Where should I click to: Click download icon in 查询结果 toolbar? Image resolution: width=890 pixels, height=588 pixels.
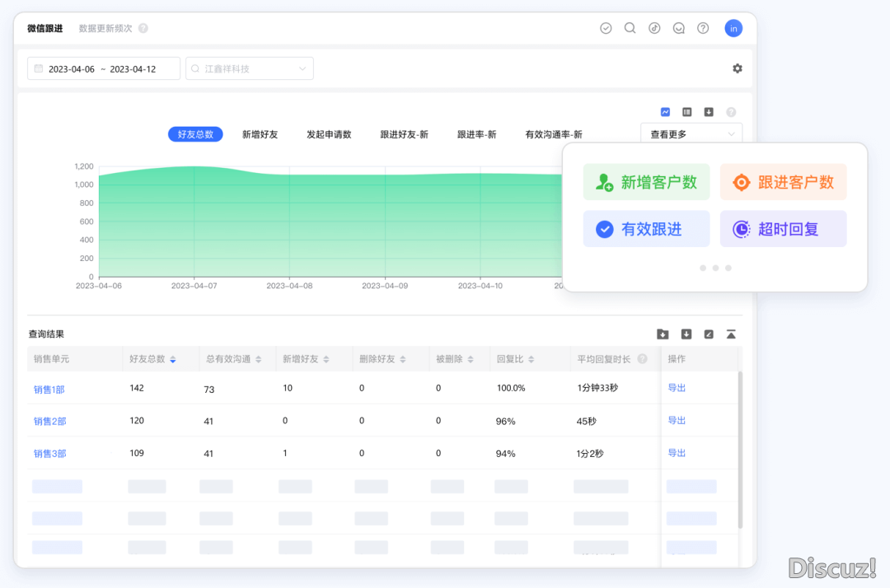pos(686,334)
